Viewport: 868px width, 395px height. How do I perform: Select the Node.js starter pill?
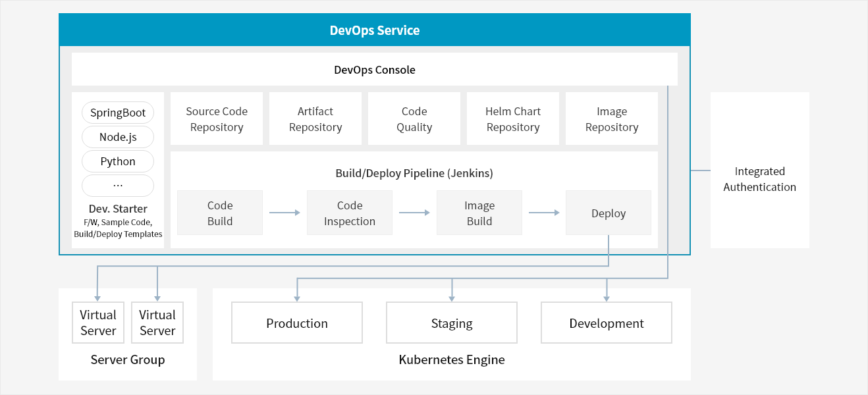(x=118, y=137)
